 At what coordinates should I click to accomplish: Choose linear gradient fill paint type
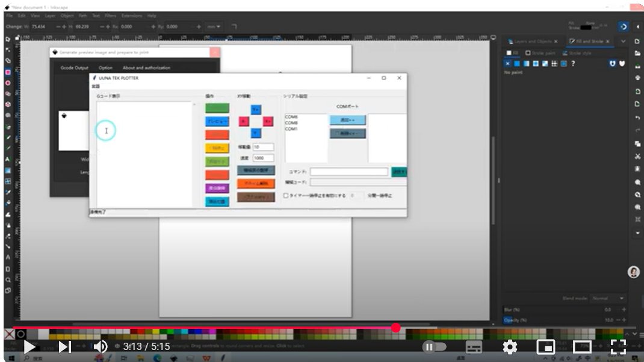[526, 64]
